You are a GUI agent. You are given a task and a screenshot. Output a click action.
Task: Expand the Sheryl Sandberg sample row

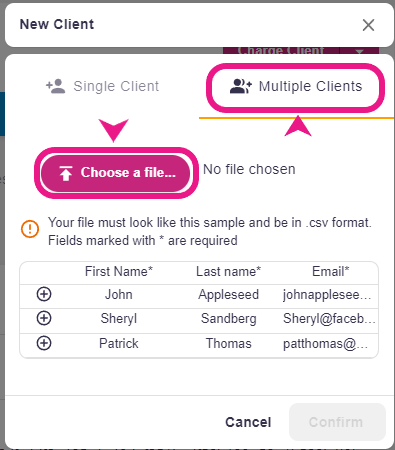click(44, 318)
